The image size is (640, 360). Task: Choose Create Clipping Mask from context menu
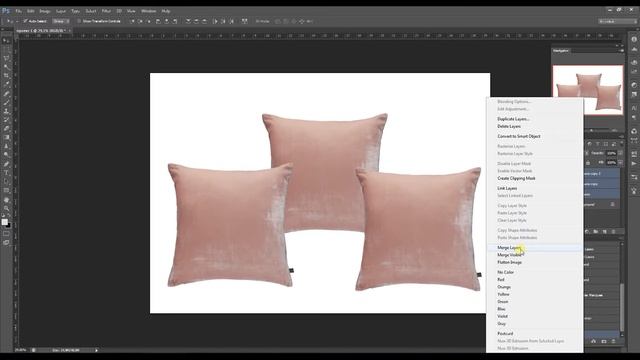click(x=534, y=178)
